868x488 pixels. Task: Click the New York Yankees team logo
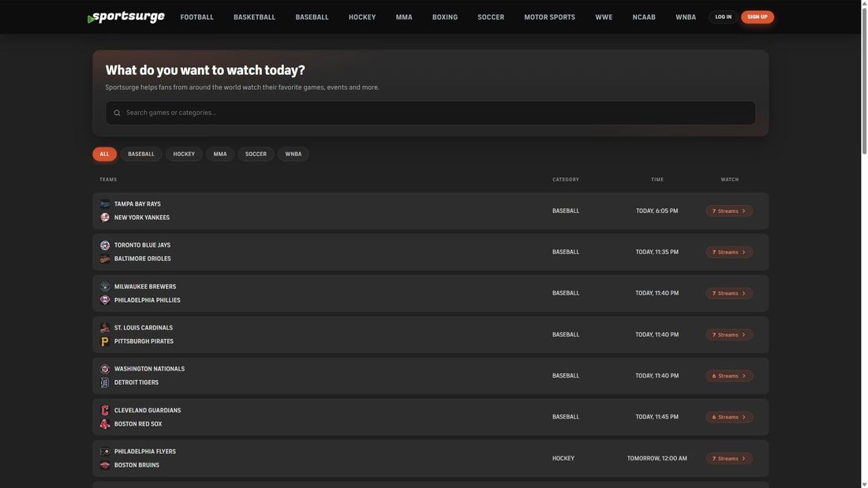(105, 218)
